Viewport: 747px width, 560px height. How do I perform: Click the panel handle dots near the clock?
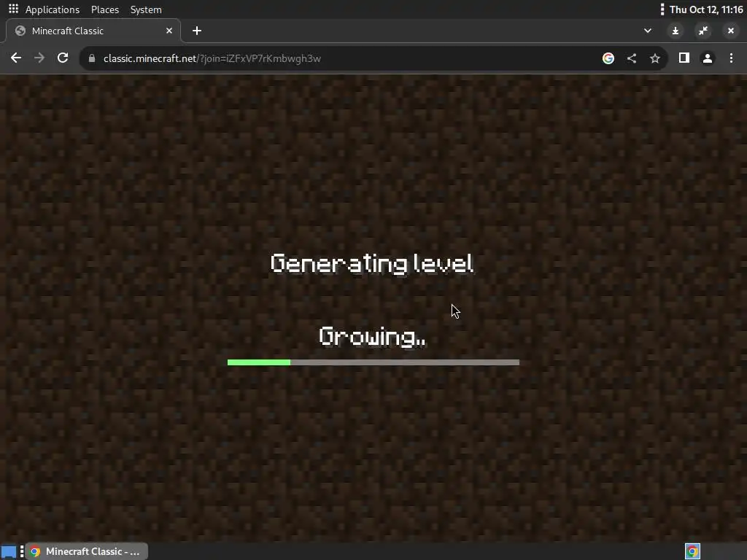(662, 9)
